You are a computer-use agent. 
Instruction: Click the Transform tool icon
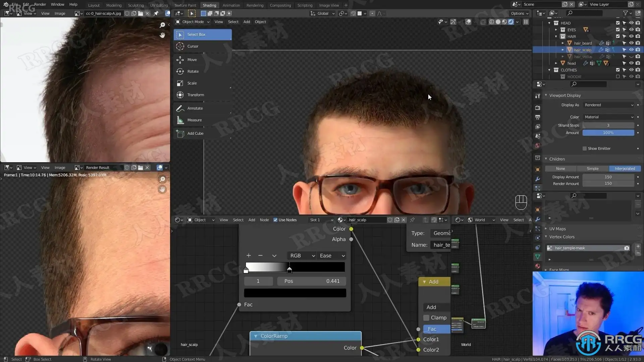click(180, 95)
